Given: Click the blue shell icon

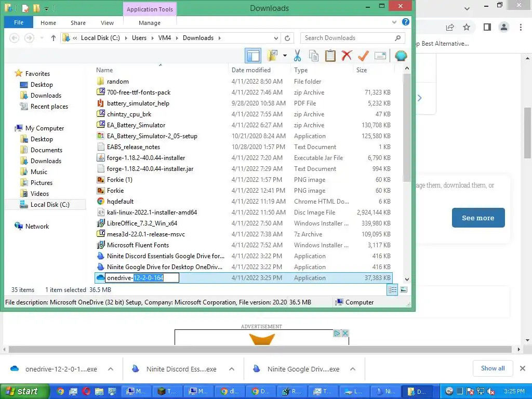Looking at the screenshot, I should pos(401,56).
